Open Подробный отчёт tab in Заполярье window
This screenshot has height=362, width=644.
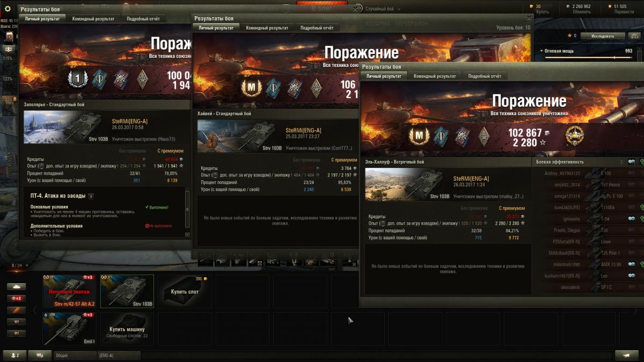[x=143, y=19]
